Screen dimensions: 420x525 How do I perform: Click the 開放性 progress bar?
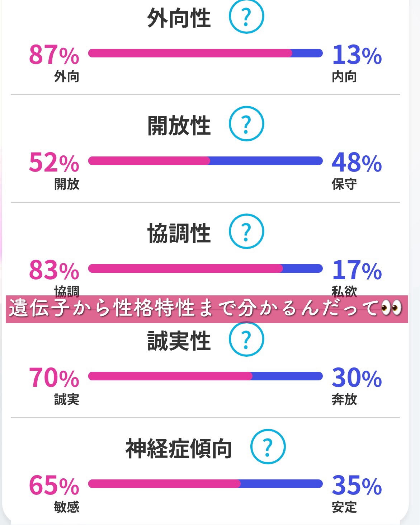205,161
